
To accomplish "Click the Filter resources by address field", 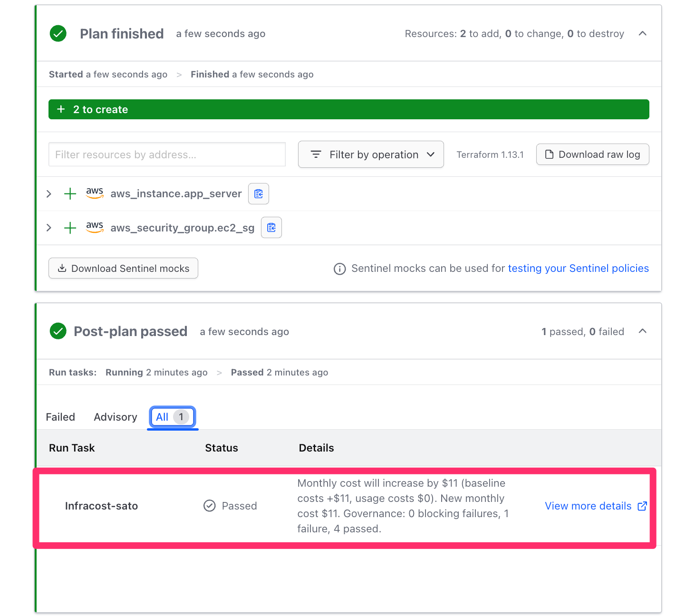I will pos(167,154).
